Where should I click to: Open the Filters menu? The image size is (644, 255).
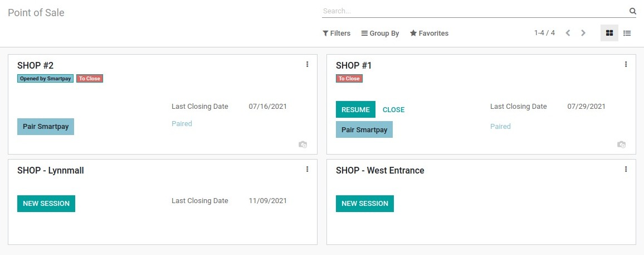tap(336, 33)
